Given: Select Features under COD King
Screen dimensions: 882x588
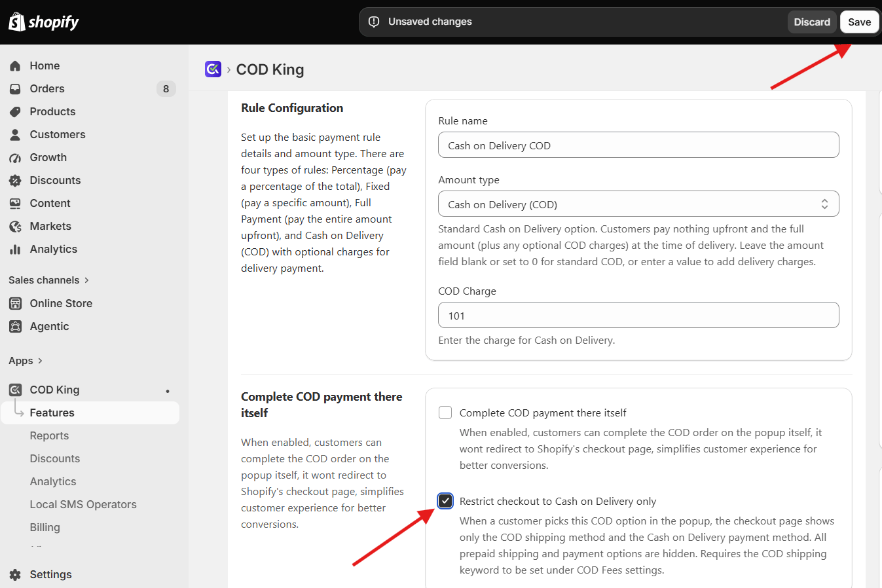Looking at the screenshot, I should (x=90, y=413).
